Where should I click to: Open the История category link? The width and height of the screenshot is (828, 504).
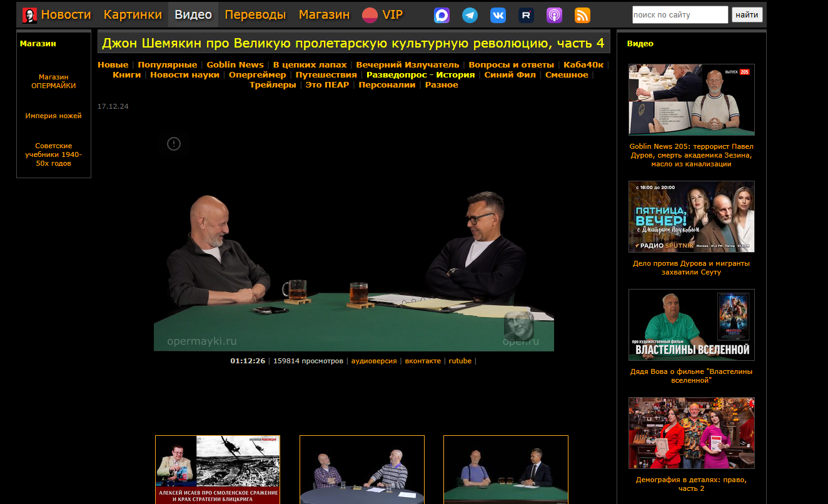[456, 75]
